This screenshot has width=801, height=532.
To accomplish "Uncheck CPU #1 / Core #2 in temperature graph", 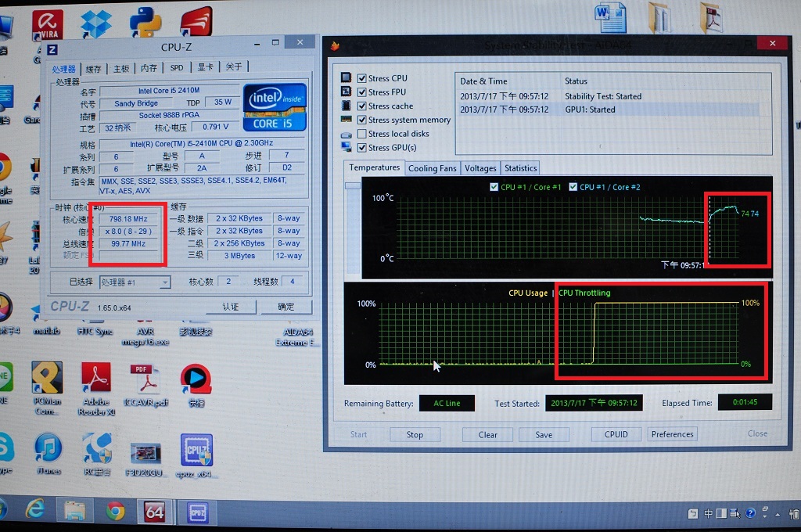I will pos(573,187).
